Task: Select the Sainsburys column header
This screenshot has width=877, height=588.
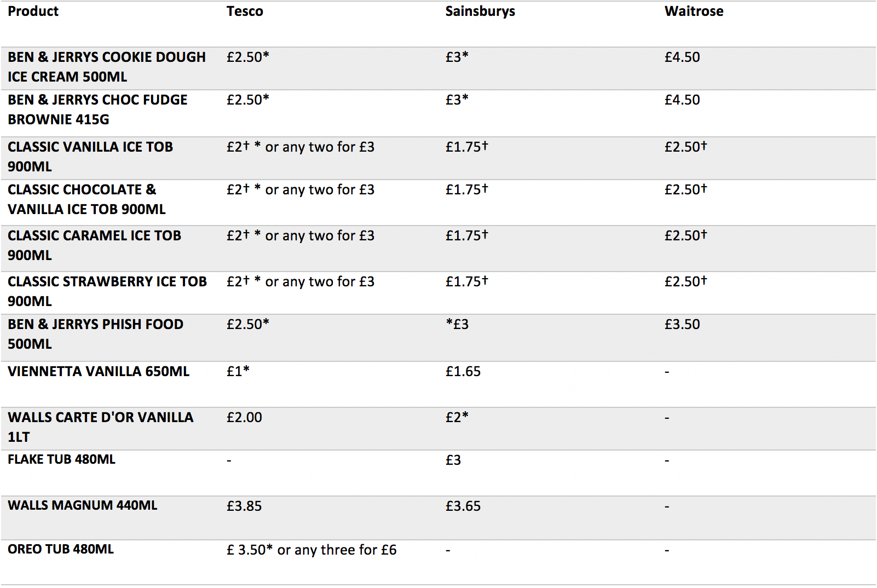Action: click(x=480, y=11)
